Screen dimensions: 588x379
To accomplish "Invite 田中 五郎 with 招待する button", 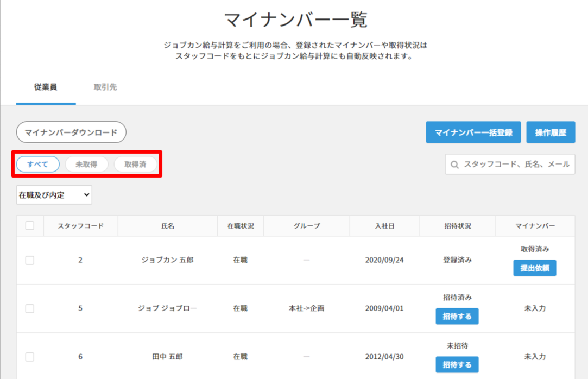I will point(457,364).
